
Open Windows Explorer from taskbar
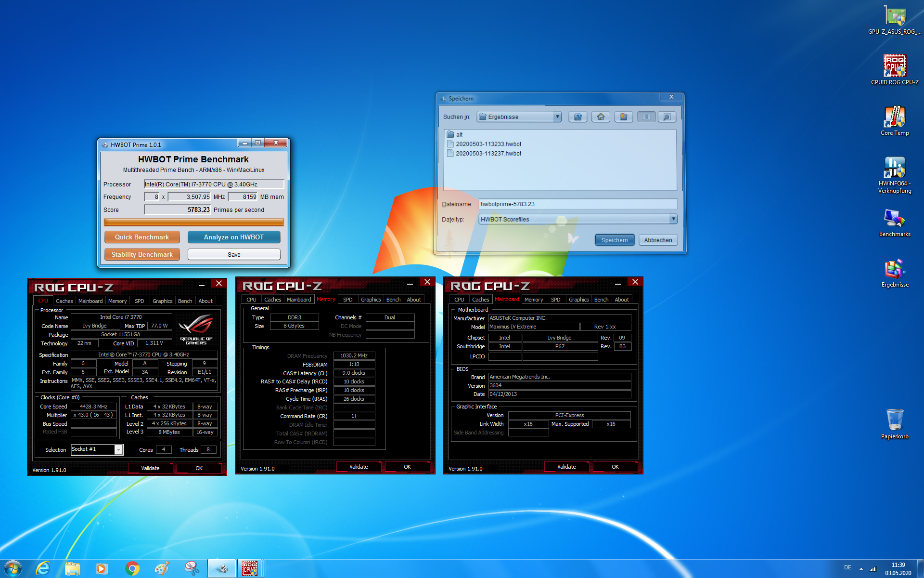coord(73,569)
